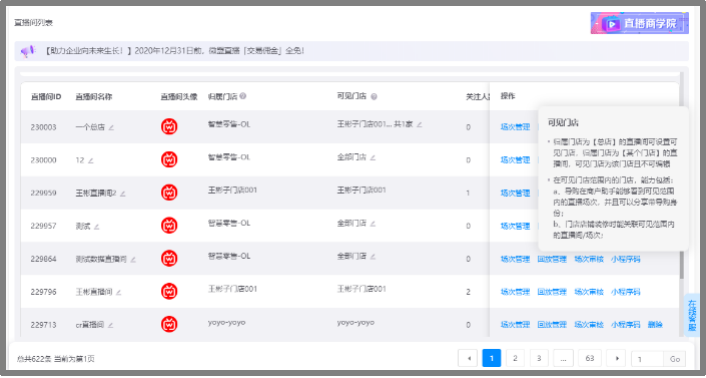
Task: Open the 直播商学院 banner
Action: click(x=640, y=23)
